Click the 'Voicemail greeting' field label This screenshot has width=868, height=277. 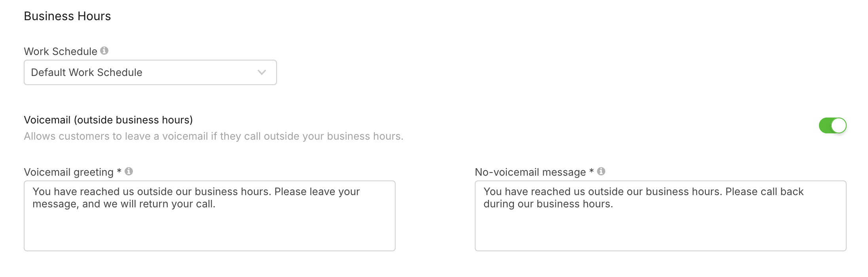tap(69, 172)
